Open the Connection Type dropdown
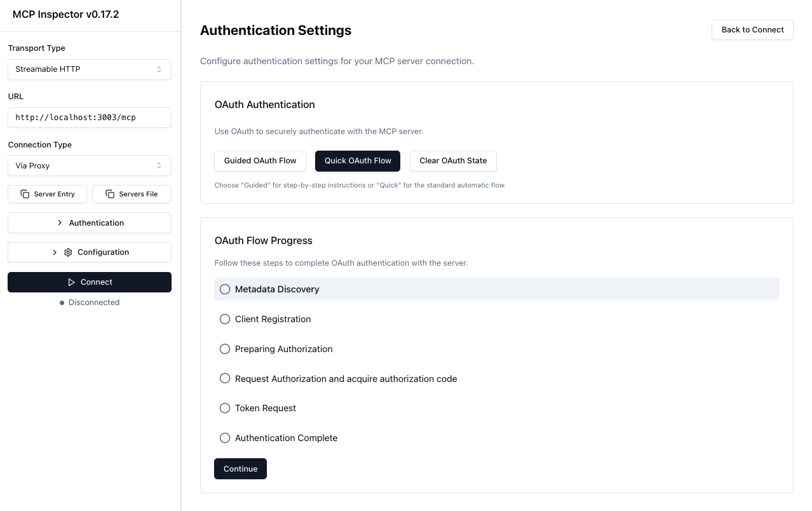This screenshot has height=511, width=812. pyautogui.click(x=90, y=166)
